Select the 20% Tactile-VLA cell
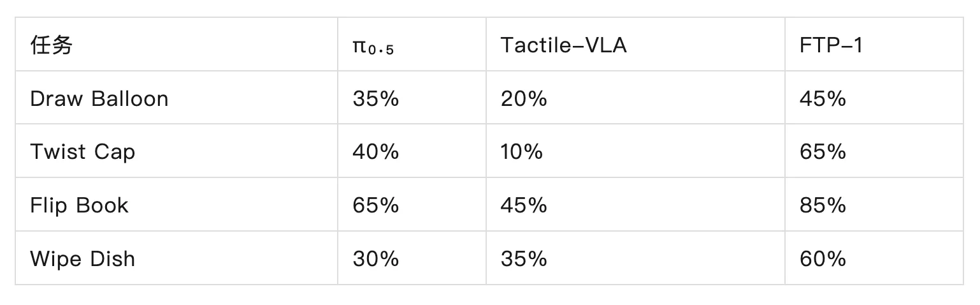 [635, 98]
